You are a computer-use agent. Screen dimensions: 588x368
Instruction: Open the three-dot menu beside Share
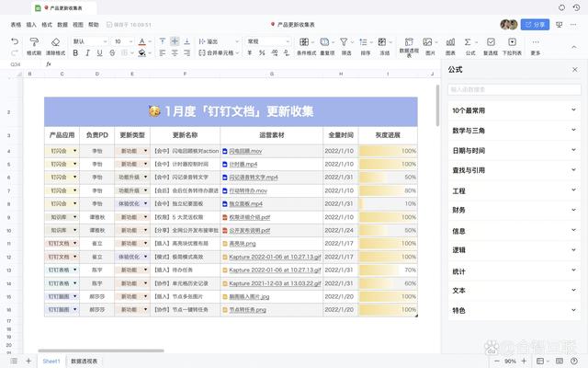pyautogui.click(x=573, y=25)
